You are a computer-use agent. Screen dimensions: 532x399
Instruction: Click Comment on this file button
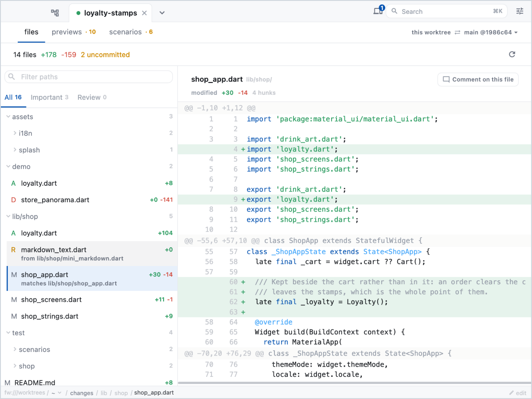pyautogui.click(x=478, y=79)
